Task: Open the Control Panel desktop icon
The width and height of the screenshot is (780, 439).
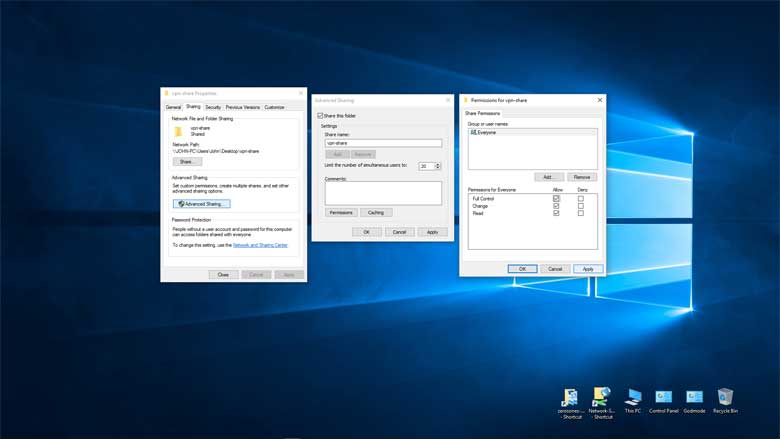Action: click(663, 397)
